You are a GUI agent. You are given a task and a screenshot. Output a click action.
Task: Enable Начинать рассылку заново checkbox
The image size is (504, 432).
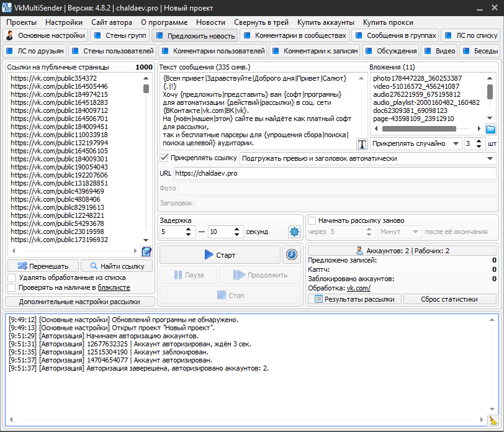point(312,220)
